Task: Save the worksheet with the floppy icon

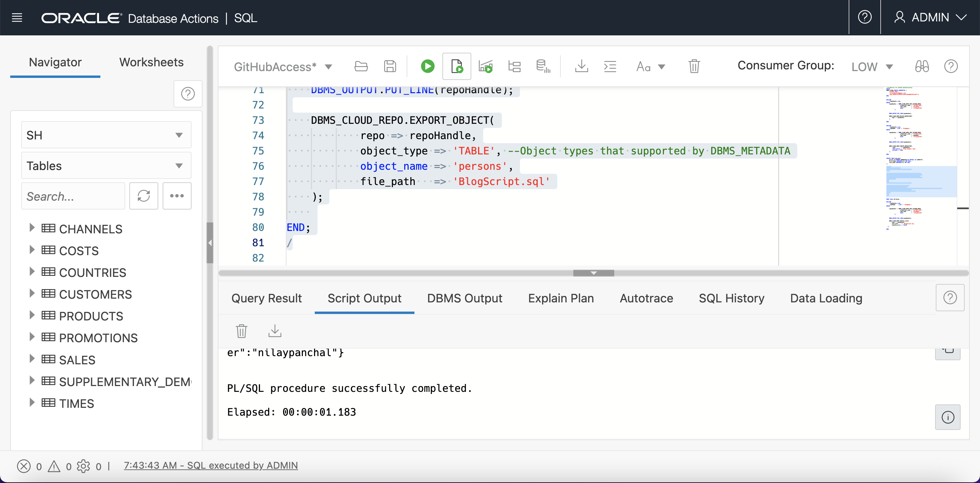Action: 390,67
